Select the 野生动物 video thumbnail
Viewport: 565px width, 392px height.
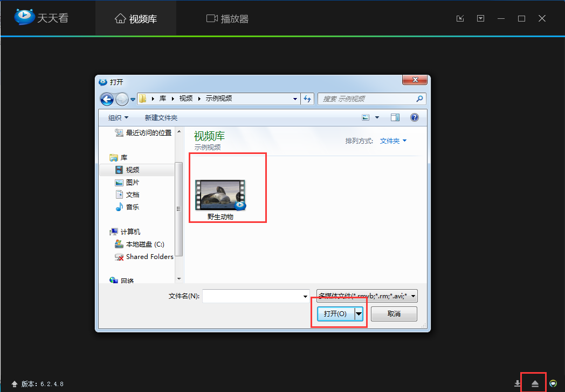click(x=221, y=198)
